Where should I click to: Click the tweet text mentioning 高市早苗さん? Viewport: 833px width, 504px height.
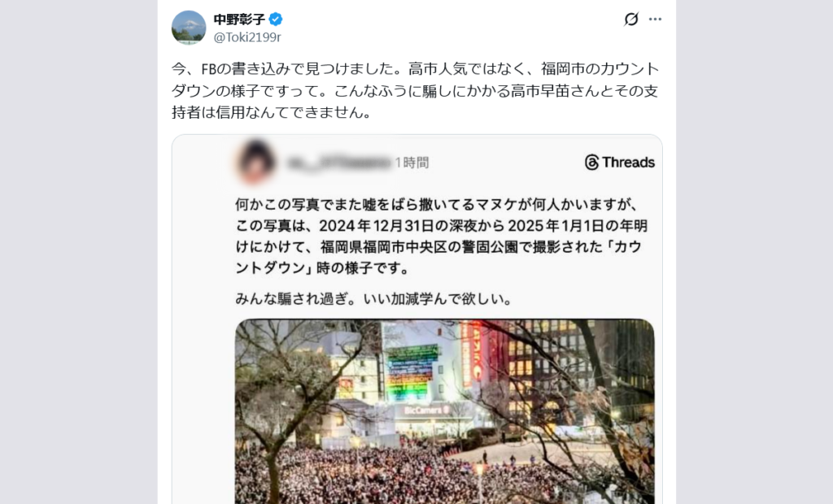tap(415, 91)
